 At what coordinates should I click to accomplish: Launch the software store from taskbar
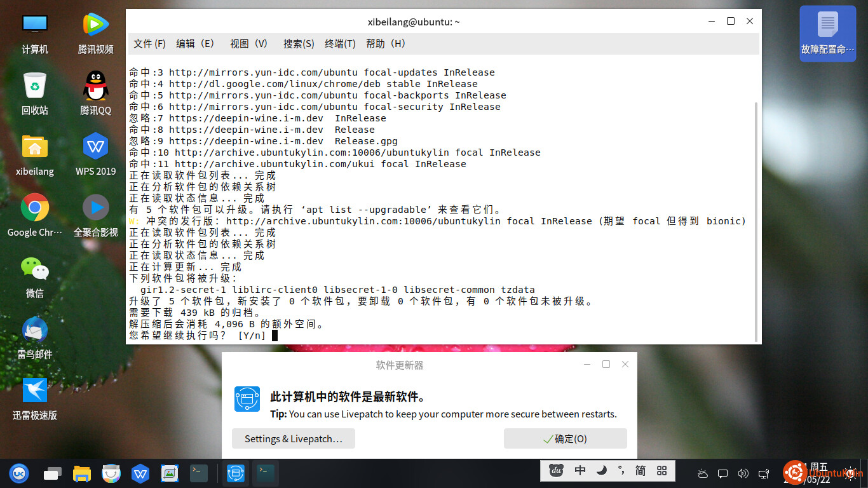point(111,473)
